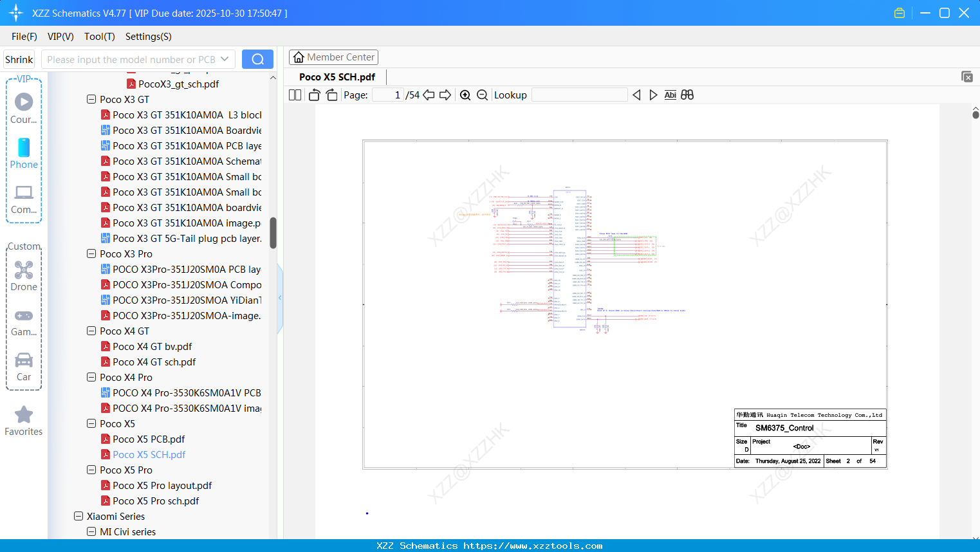Click the tree panel vertical scrollbar thumb

pyautogui.click(x=273, y=233)
